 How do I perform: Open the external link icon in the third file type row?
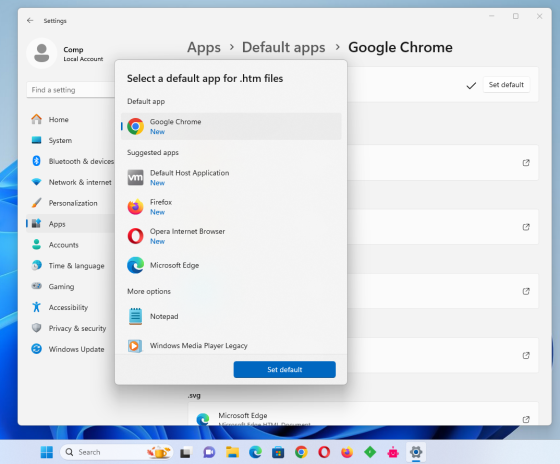[526, 291]
